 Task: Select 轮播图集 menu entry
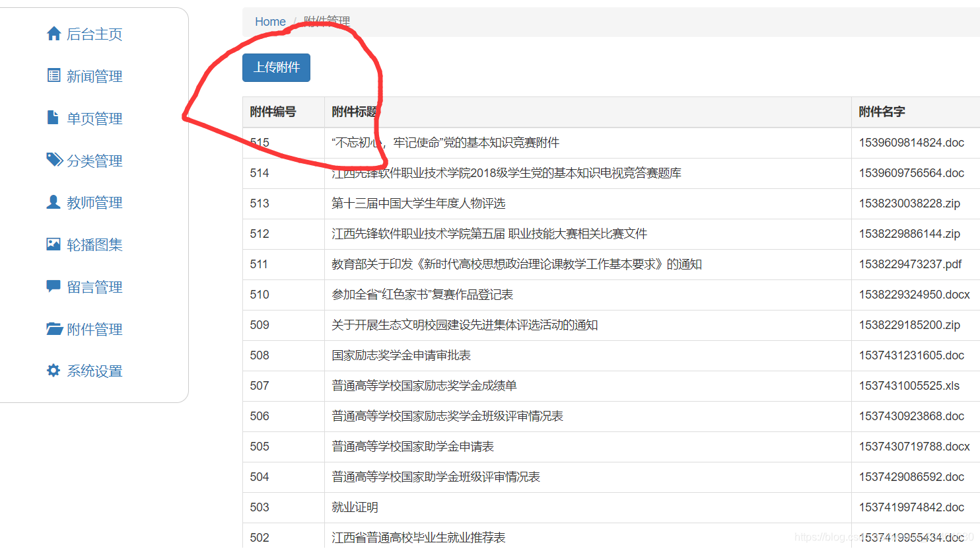(x=94, y=245)
